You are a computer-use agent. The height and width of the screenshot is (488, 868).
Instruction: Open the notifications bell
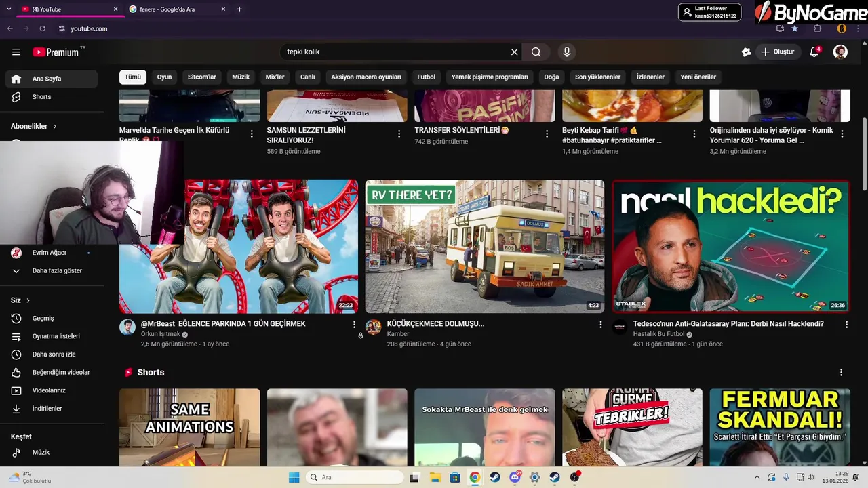[x=815, y=52]
